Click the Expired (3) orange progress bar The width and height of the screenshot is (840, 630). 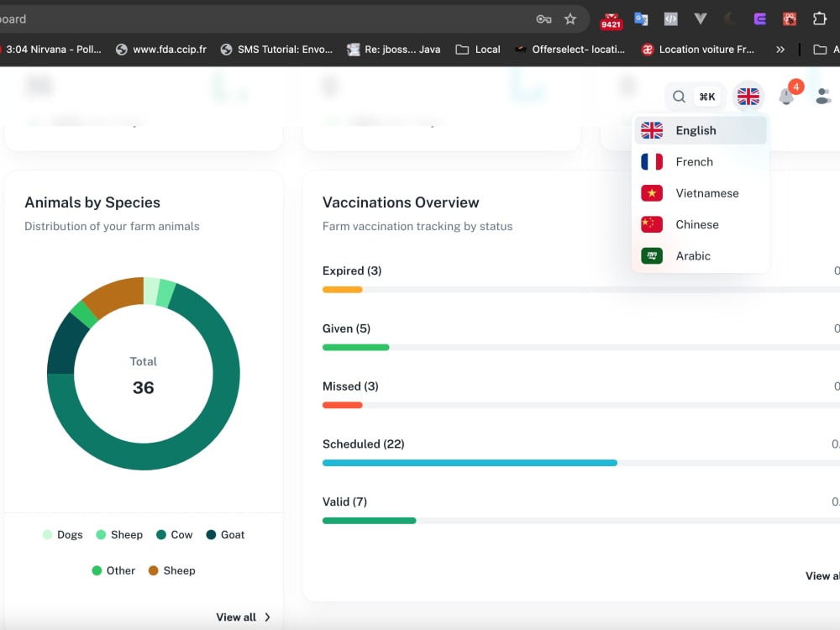(x=343, y=290)
